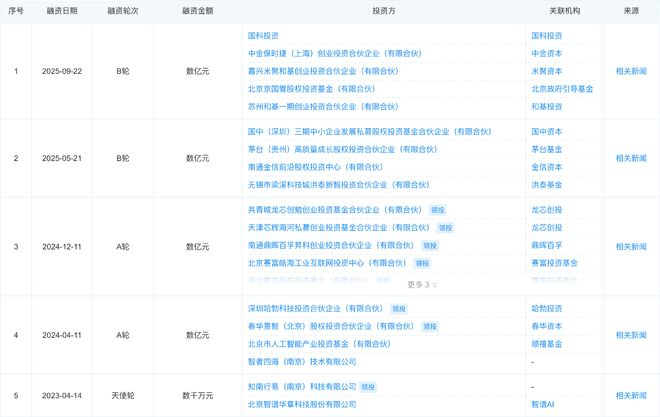660x417 pixels.
Task: Open investor 南通金信前沿股权投资中心
Action: click(x=315, y=167)
